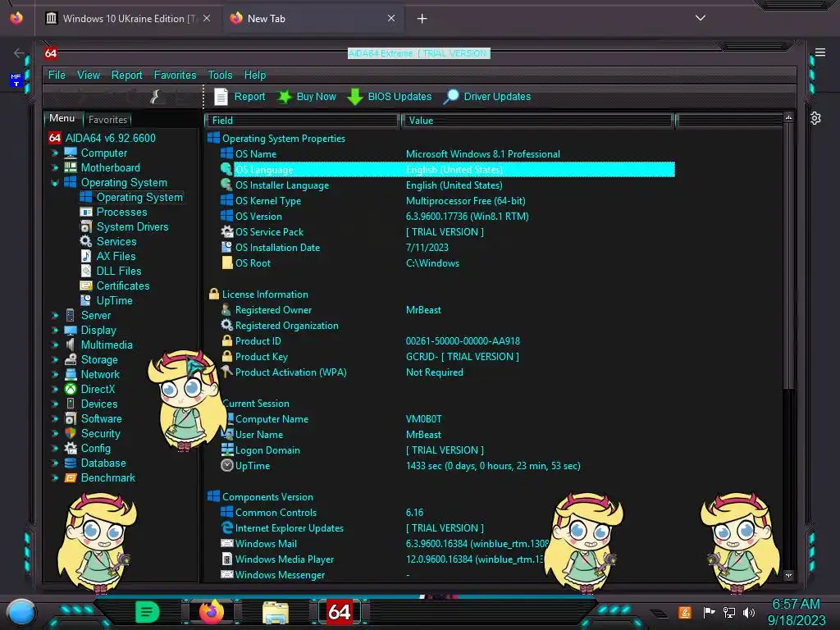Viewport: 840px width, 630px height.
Task: Click the Driver Updates toolbar button
Action: [x=487, y=97]
